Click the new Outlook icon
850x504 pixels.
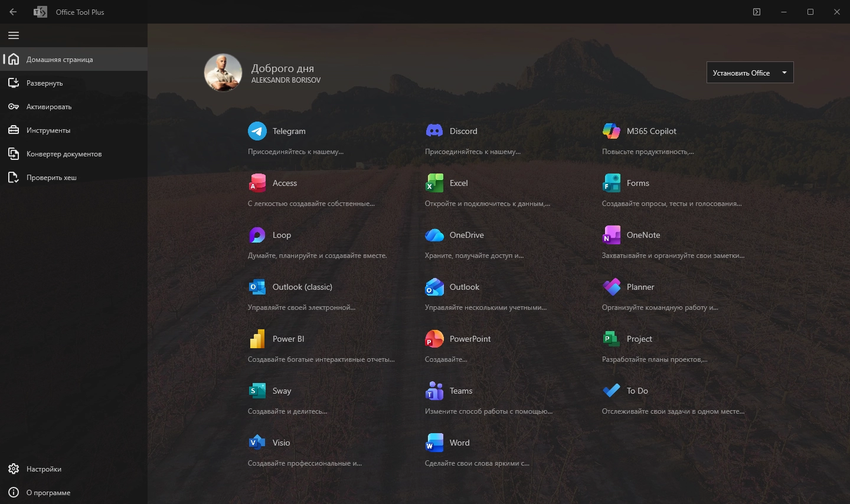click(434, 287)
